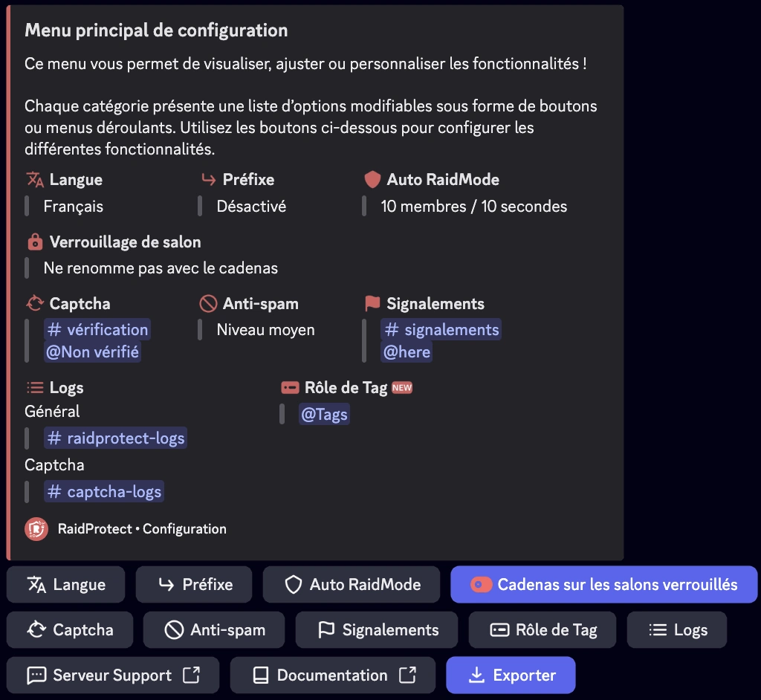Open Rôle de Tag settings button
The width and height of the screenshot is (761, 700).
tap(543, 629)
